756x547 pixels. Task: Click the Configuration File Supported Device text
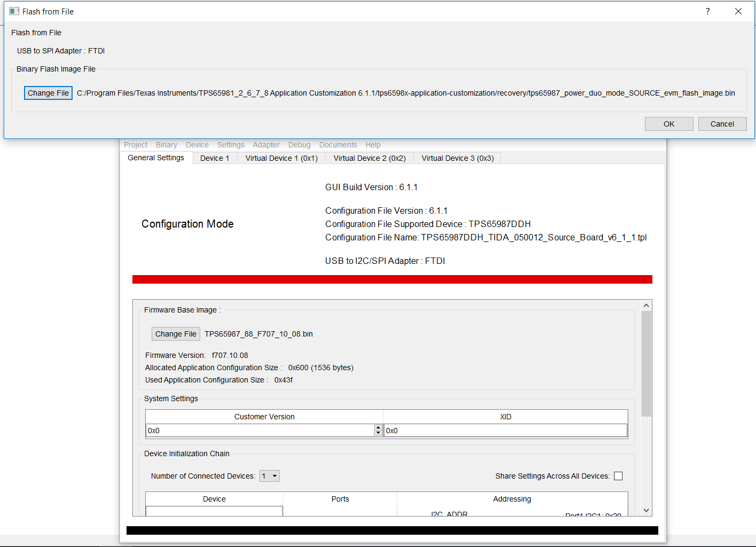pyautogui.click(x=428, y=224)
